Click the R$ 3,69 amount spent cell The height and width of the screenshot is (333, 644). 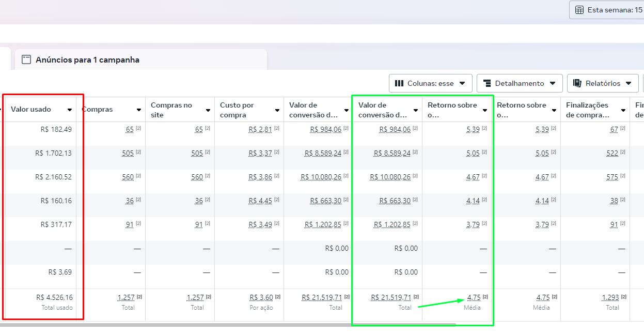coord(60,272)
